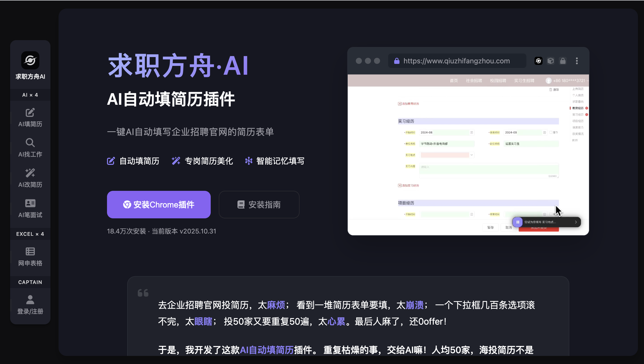Click the AI找工作 search icon

[30, 143]
